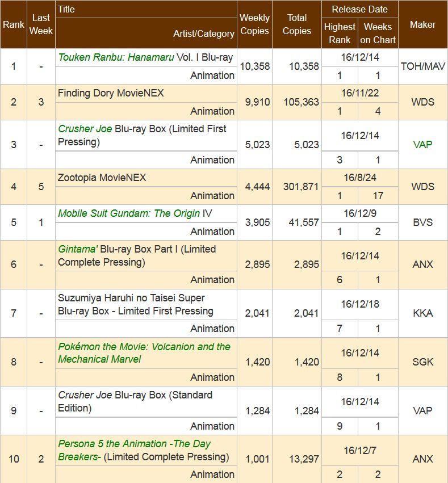Viewport: 448px width, 483px height.
Task: Click the Weekly Copies column header
Action: (254, 24)
